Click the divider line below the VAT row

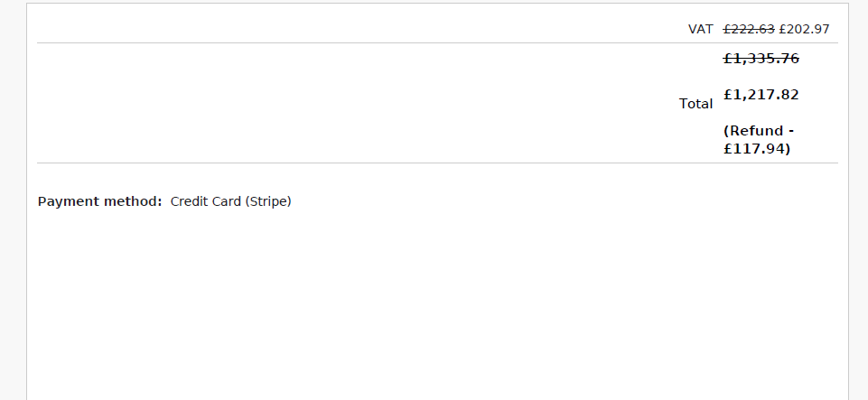[x=437, y=42]
